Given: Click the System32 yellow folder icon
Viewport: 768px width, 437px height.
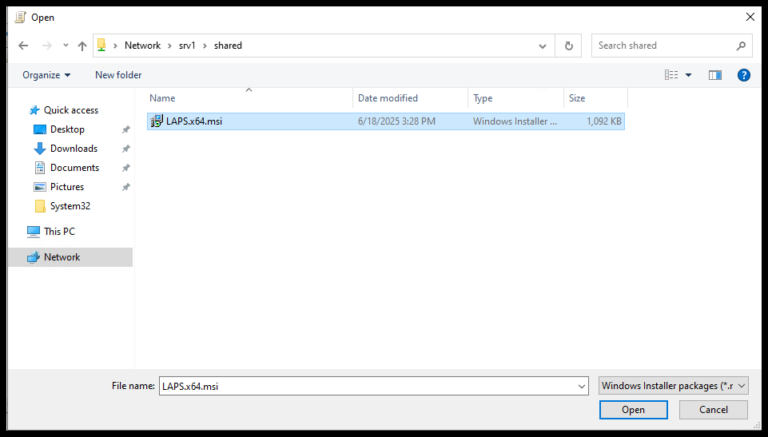Looking at the screenshot, I should point(40,206).
